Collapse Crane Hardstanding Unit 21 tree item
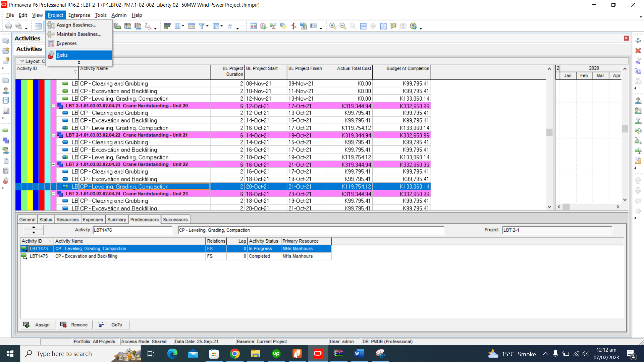 [x=54, y=135]
